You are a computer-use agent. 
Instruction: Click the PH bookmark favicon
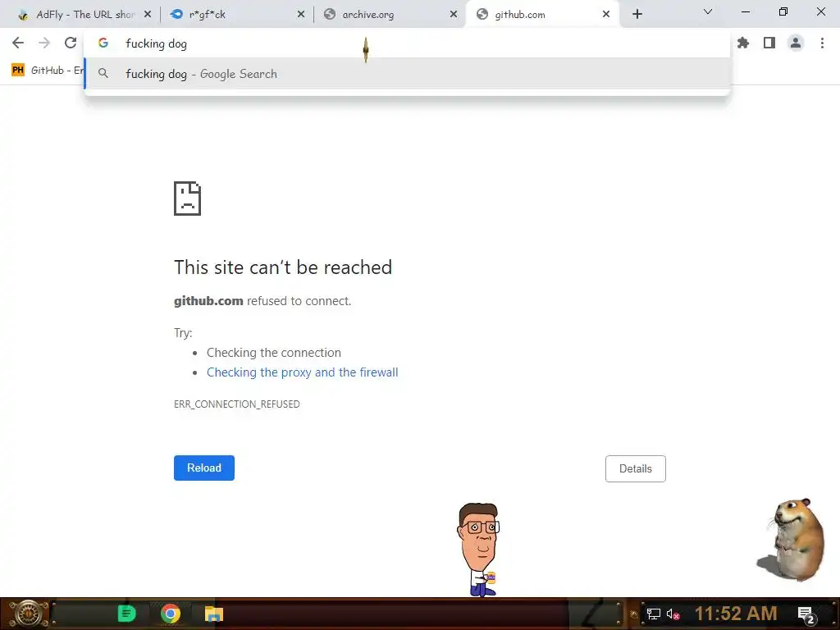(x=18, y=71)
